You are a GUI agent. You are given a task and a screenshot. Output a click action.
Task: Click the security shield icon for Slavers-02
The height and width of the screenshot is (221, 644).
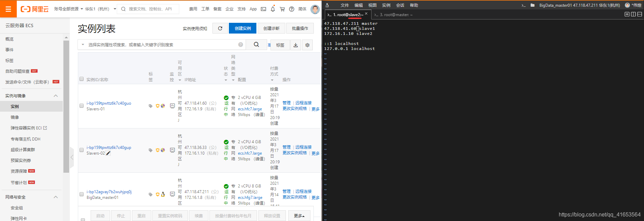point(157,150)
